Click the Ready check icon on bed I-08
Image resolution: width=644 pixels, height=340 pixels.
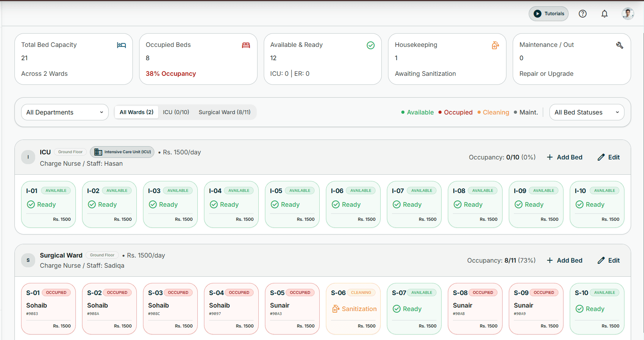458,204
